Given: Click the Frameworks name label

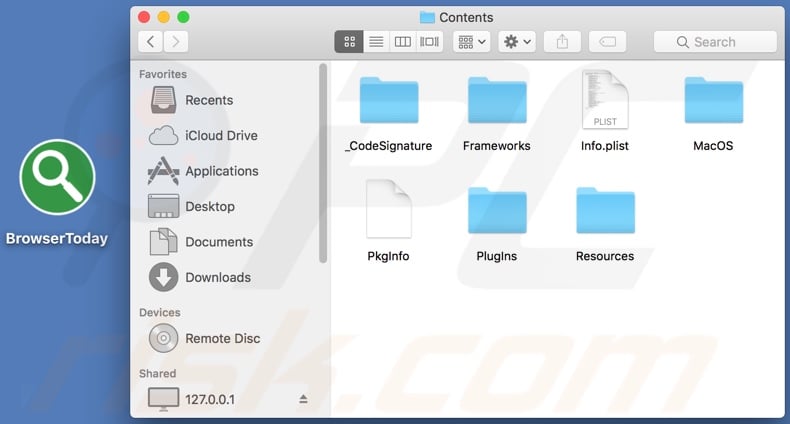Looking at the screenshot, I should (x=497, y=146).
